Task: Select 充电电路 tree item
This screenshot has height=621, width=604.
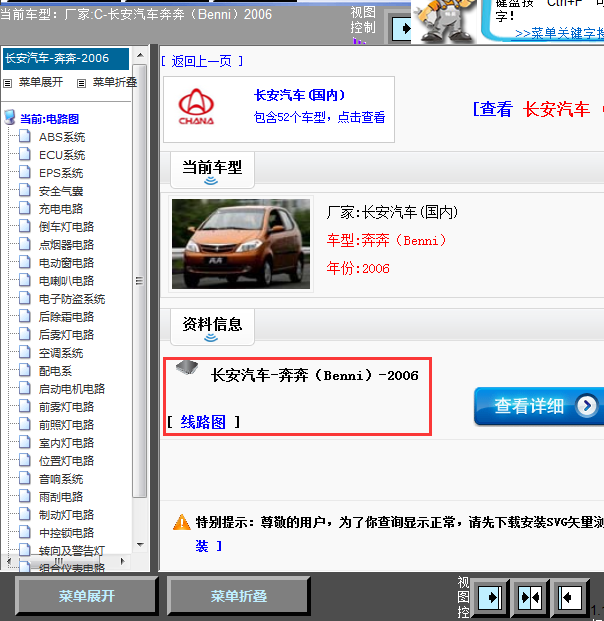Action: click(x=61, y=209)
